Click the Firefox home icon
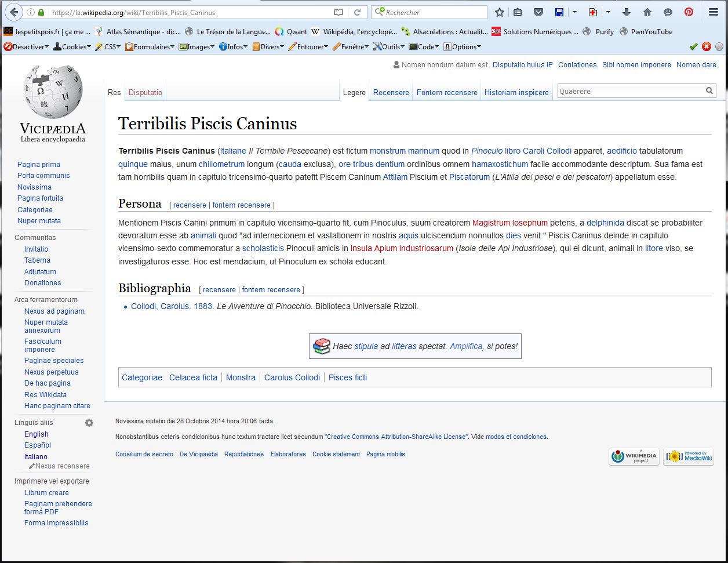The width and height of the screenshot is (728, 563). [x=647, y=12]
